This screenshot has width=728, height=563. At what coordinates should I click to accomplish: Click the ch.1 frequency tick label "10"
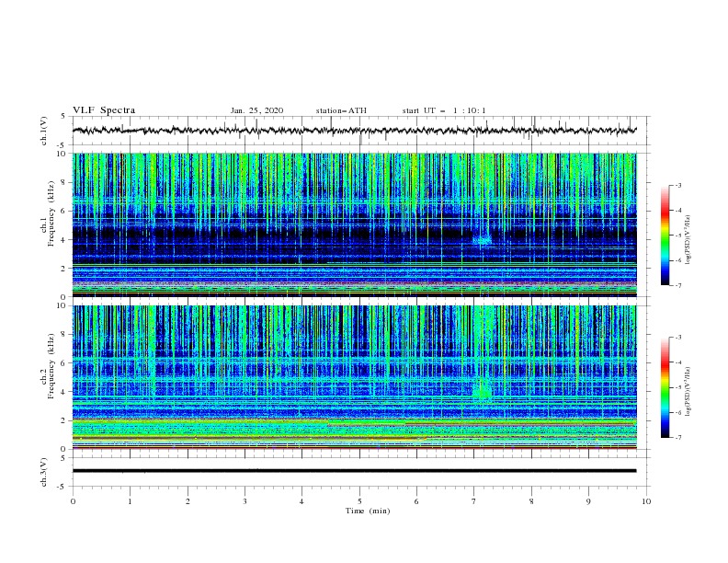pos(62,153)
